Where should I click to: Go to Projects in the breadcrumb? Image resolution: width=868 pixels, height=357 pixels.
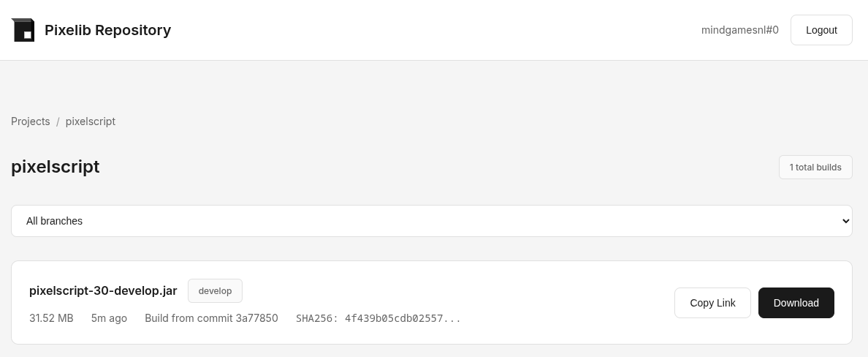pos(31,121)
